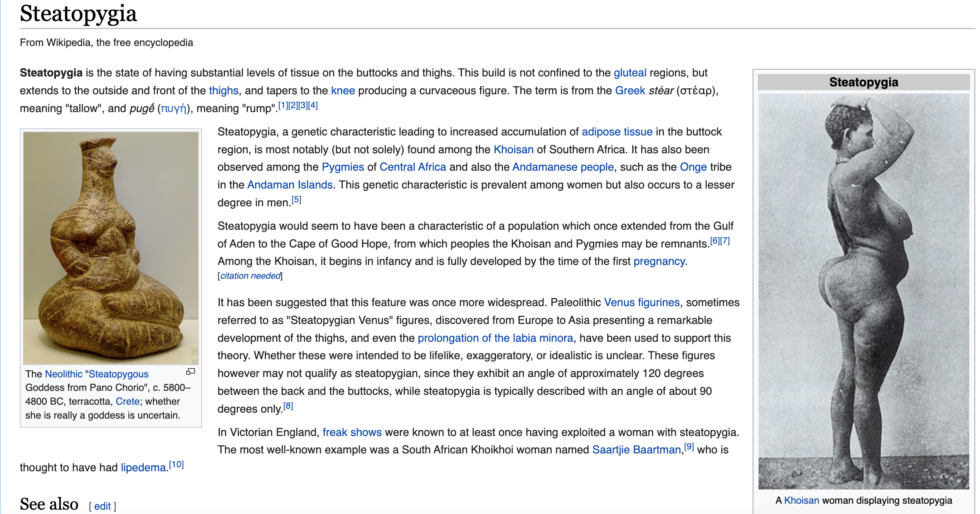Open the Venus figurines link
Viewport: 980px width, 514px height.
642,303
